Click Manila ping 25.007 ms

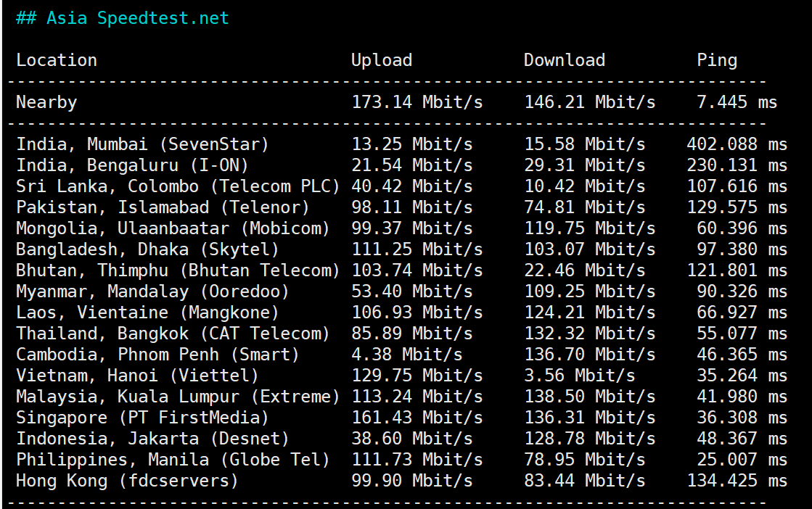(742, 460)
